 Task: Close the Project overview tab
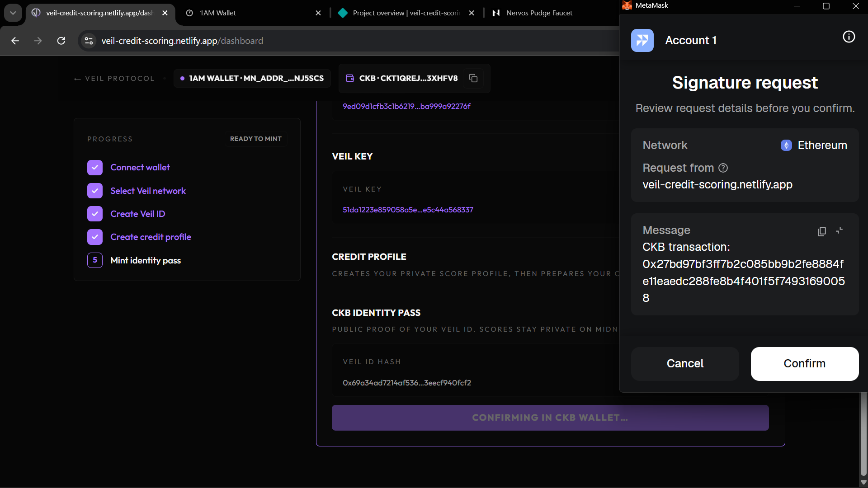point(472,13)
